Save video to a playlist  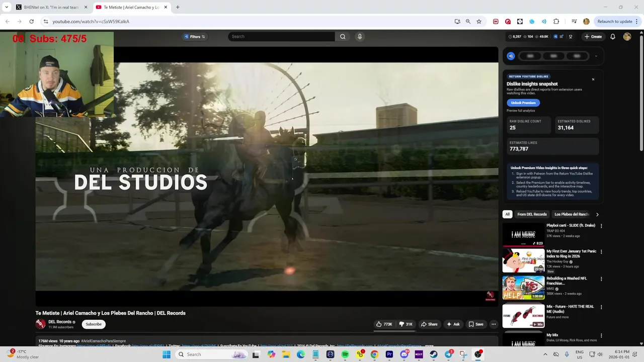tap(476, 324)
